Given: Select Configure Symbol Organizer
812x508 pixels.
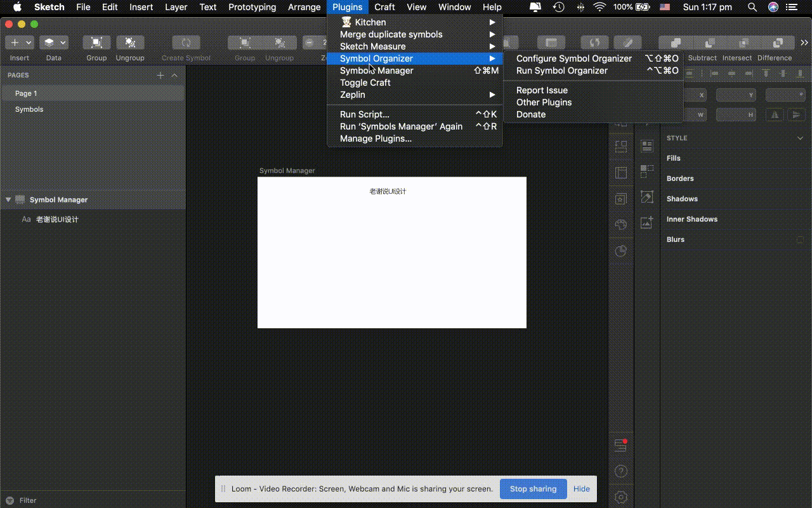Looking at the screenshot, I should tap(593, 58).
